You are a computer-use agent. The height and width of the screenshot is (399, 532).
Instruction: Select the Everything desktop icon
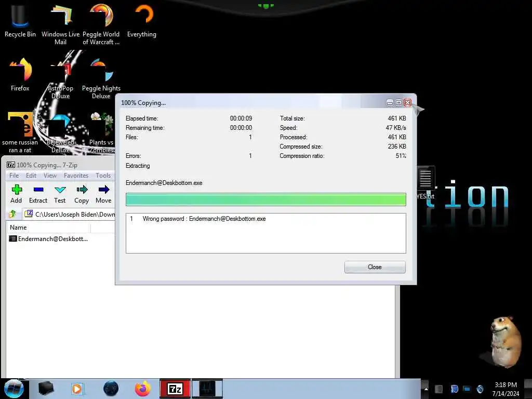click(x=142, y=21)
